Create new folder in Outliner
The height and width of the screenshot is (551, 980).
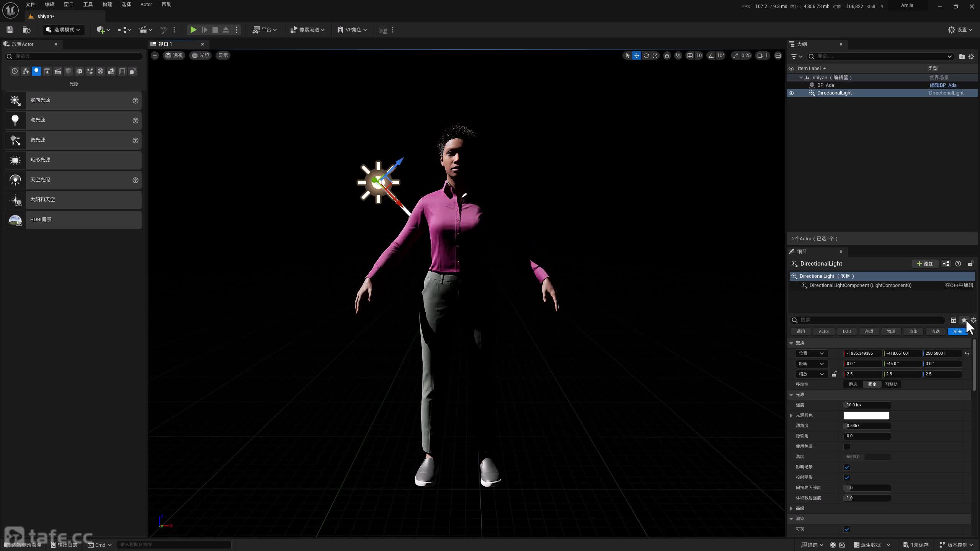tap(962, 56)
